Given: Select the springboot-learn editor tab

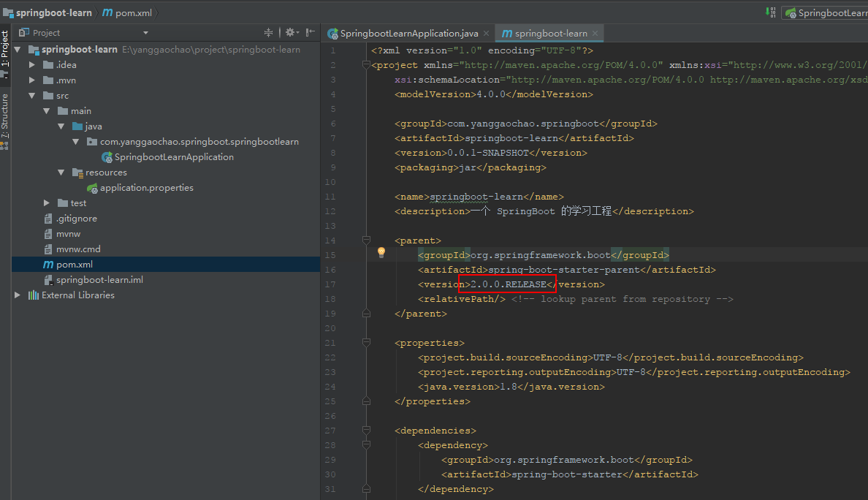Looking at the screenshot, I should [x=551, y=33].
